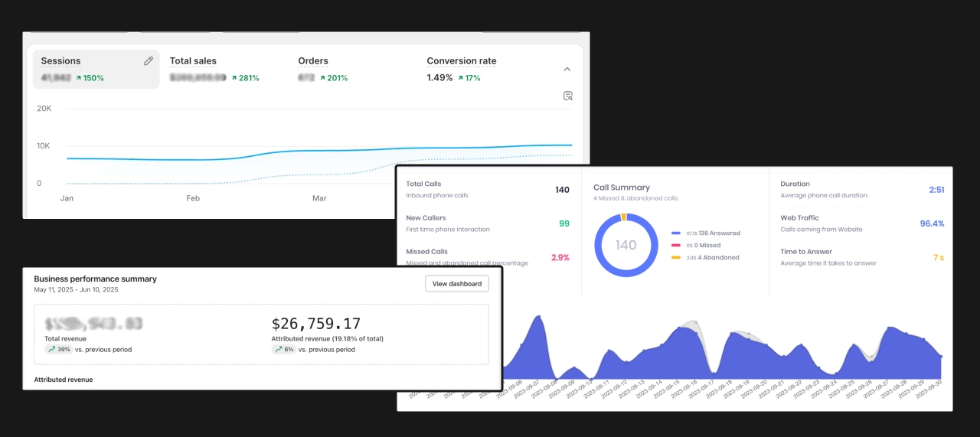Screen dimensions: 980x437
Task: Open the Conversion rate metric tab
Action: click(x=461, y=61)
